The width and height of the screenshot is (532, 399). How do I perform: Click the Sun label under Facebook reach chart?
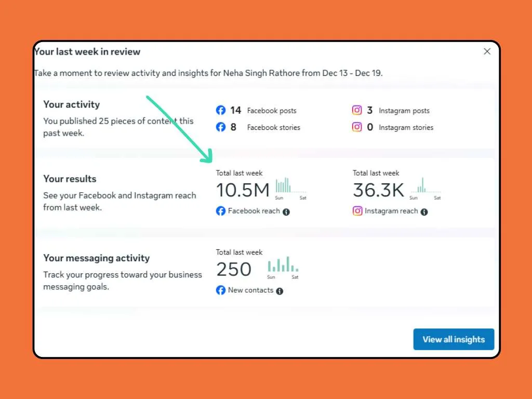pos(279,198)
